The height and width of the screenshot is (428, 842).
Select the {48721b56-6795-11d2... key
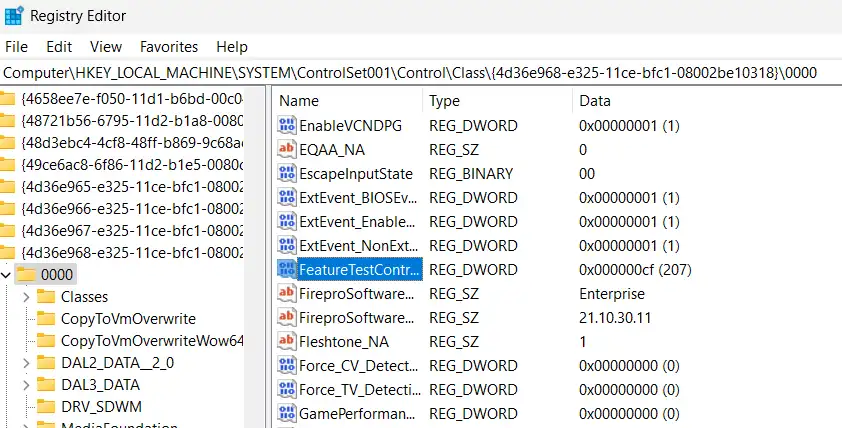(132, 121)
